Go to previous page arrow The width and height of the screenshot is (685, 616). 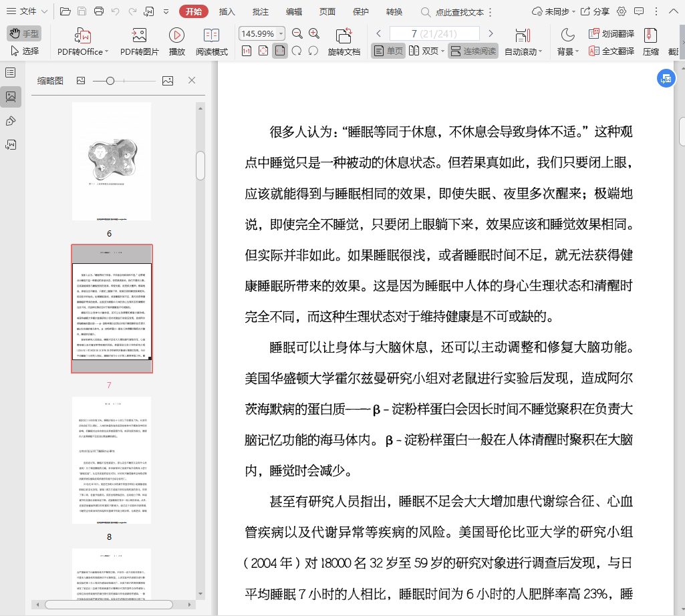(x=379, y=33)
